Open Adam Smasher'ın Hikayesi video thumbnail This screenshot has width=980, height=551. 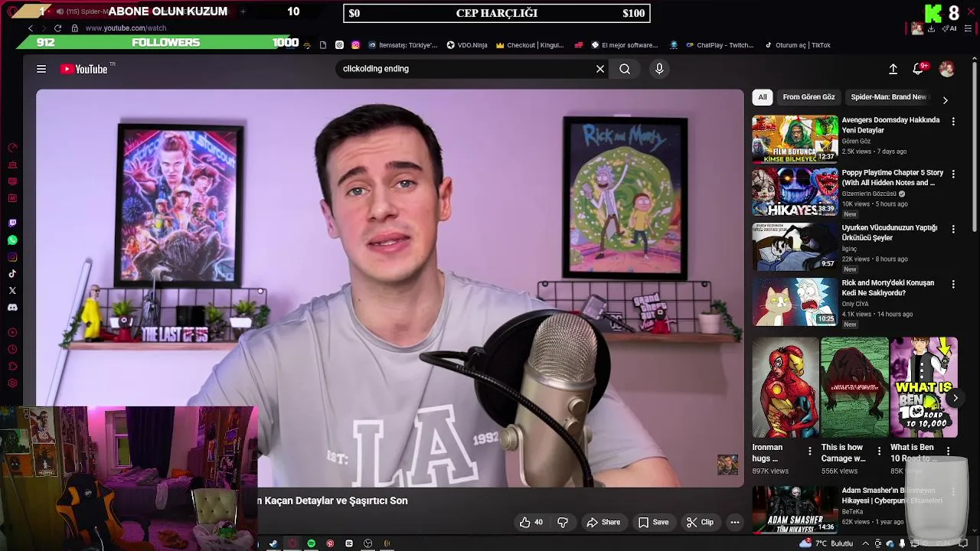pyautogui.click(x=795, y=509)
